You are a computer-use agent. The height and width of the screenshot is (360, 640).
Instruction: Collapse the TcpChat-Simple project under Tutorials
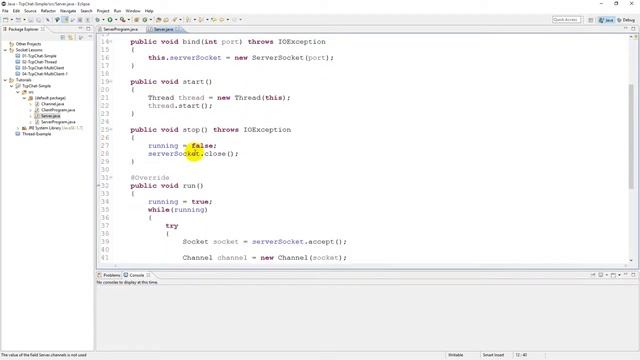point(11,86)
